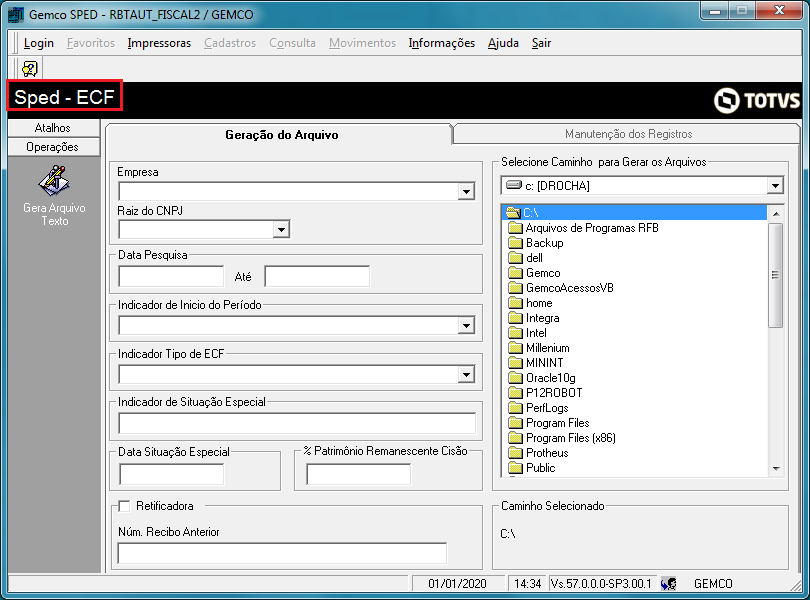Open the Ajuda menu

pyautogui.click(x=503, y=43)
